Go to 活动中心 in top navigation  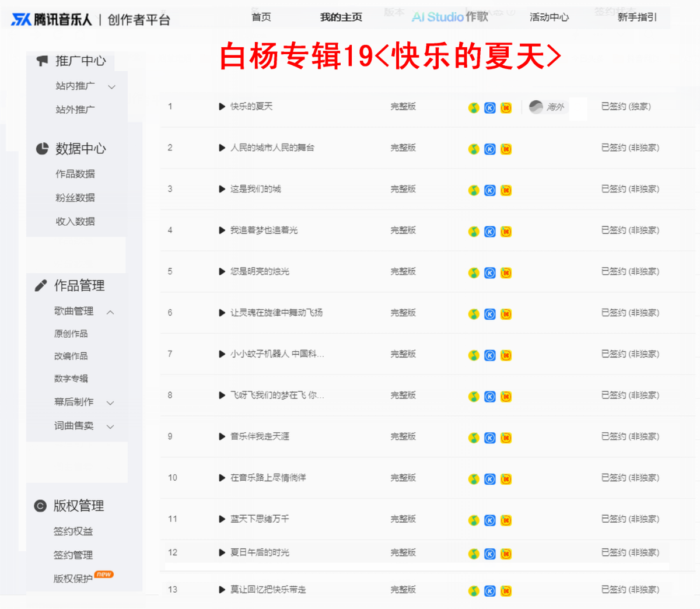tap(549, 17)
